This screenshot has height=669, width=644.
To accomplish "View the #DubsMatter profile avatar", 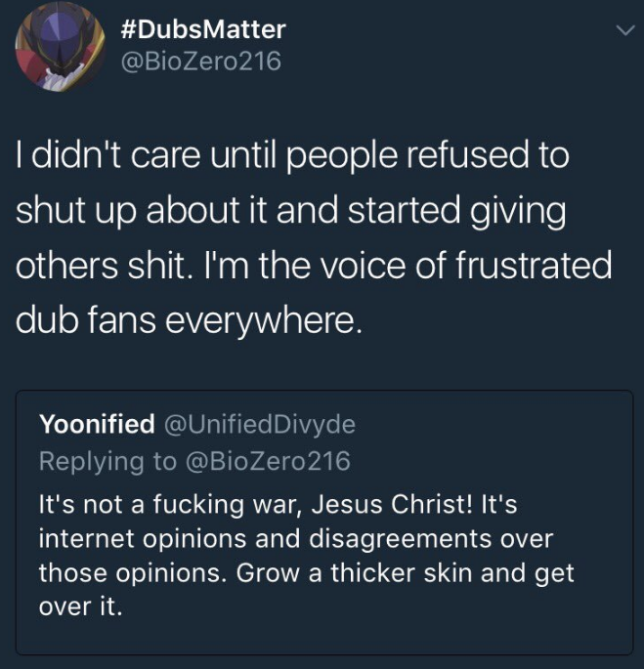I will 61,47.
